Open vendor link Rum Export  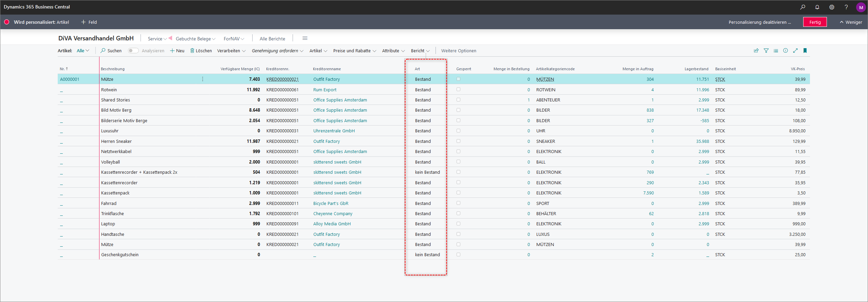pos(325,90)
